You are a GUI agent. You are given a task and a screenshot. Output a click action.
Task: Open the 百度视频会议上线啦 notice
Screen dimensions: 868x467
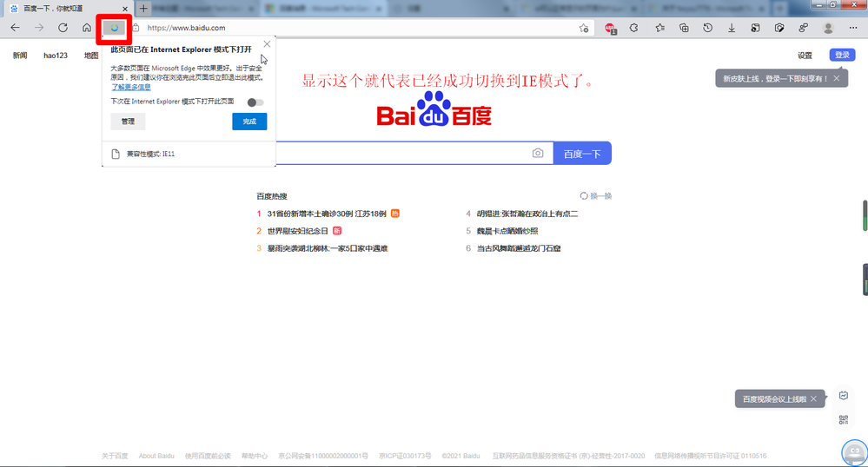tap(774, 399)
